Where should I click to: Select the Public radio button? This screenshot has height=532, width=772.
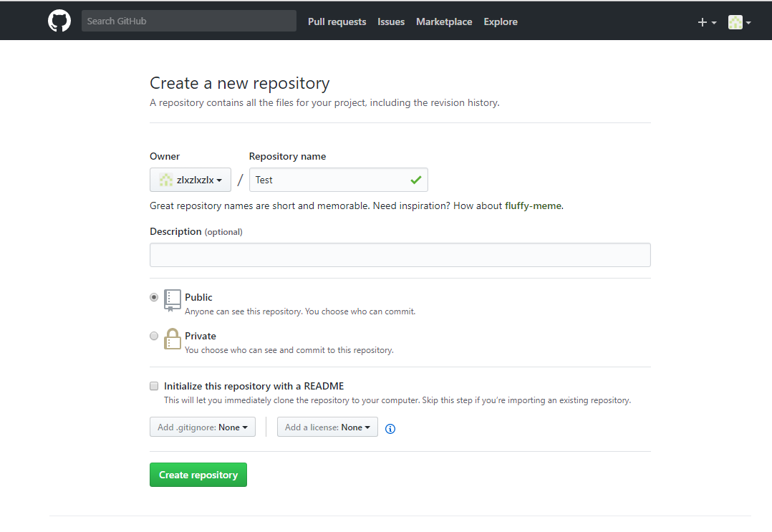[154, 297]
